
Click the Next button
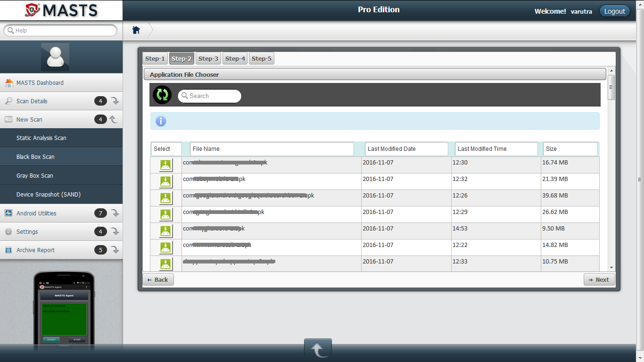point(599,280)
